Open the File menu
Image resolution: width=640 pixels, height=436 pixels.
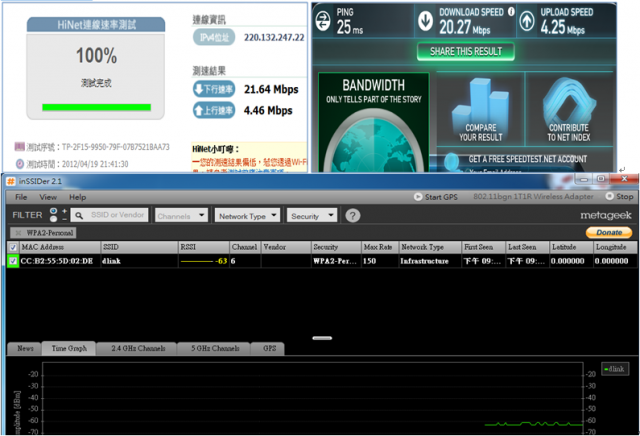pyautogui.click(x=21, y=197)
